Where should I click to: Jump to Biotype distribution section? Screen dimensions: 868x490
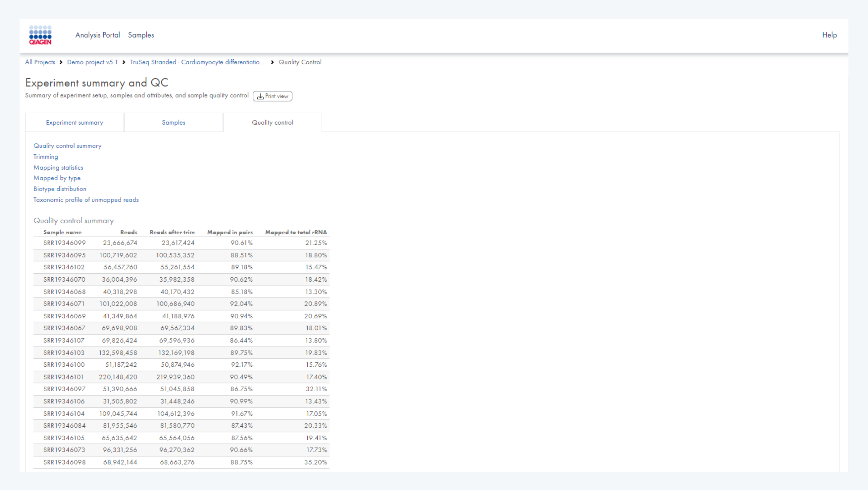60,189
